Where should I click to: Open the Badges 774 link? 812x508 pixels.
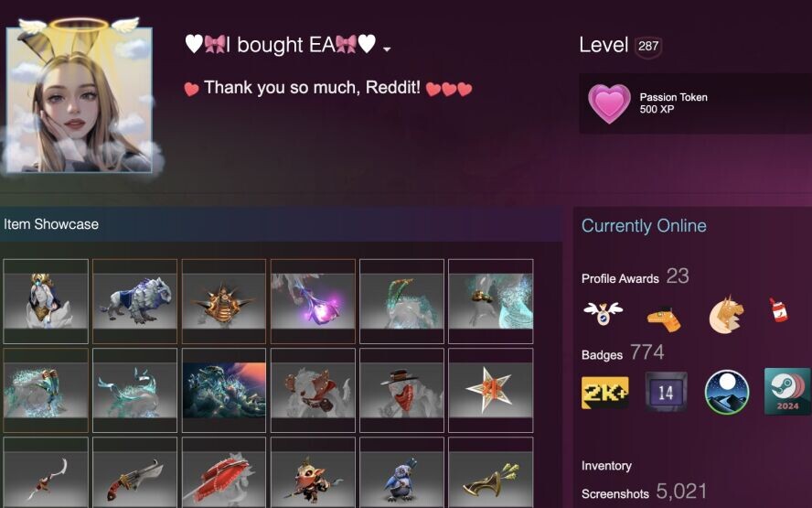623,353
